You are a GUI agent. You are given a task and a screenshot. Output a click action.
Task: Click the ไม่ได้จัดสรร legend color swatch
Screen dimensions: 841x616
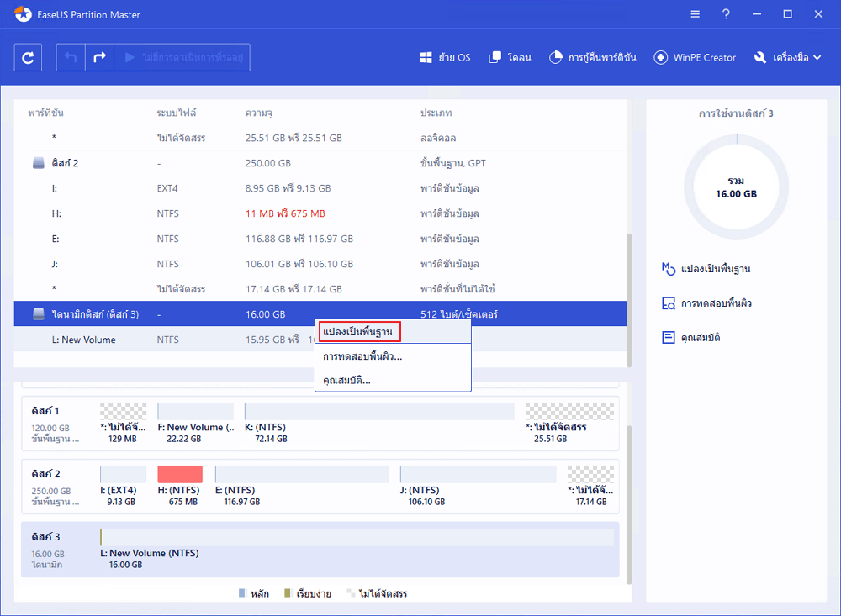(x=351, y=593)
